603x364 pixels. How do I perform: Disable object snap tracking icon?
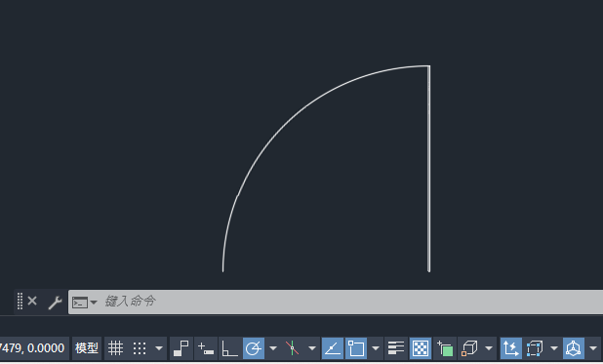click(x=333, y=348)
